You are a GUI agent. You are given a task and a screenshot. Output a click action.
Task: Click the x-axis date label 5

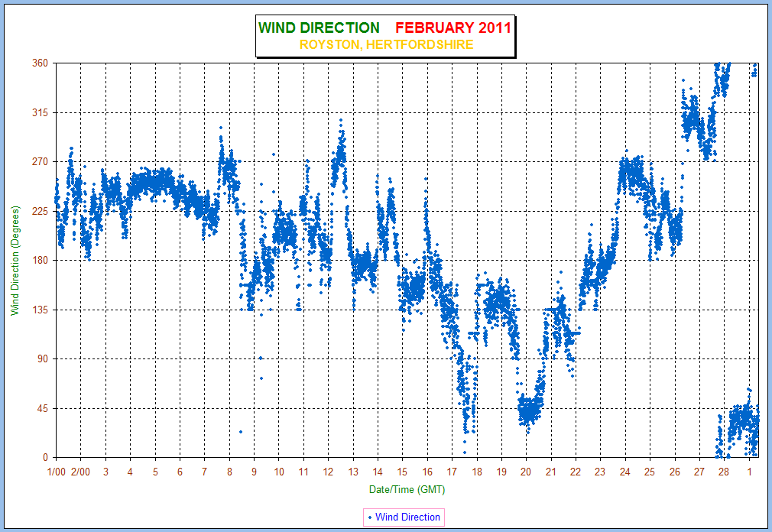tap(155, 472)
